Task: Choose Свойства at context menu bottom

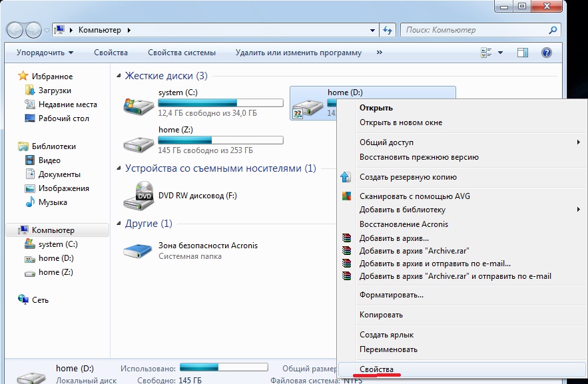Action: click(x=462, y=369)
